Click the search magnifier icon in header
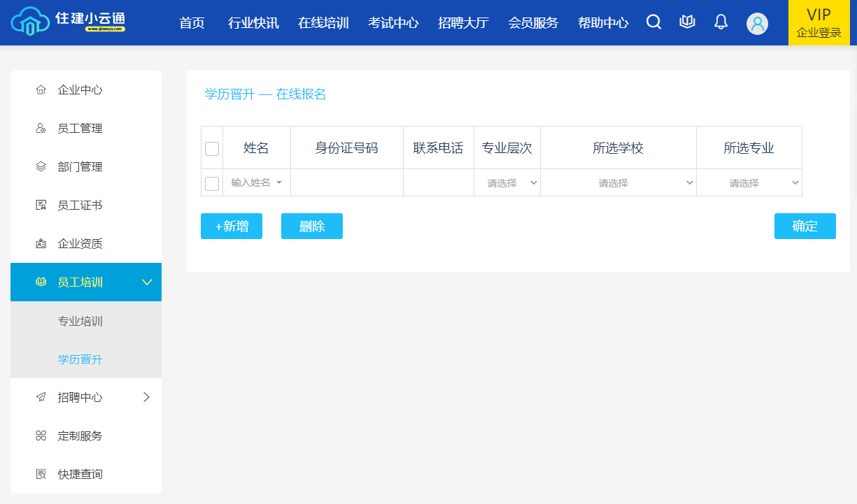Image resolution: width=857 pixels, height=504 pixels. pos(653,22)
